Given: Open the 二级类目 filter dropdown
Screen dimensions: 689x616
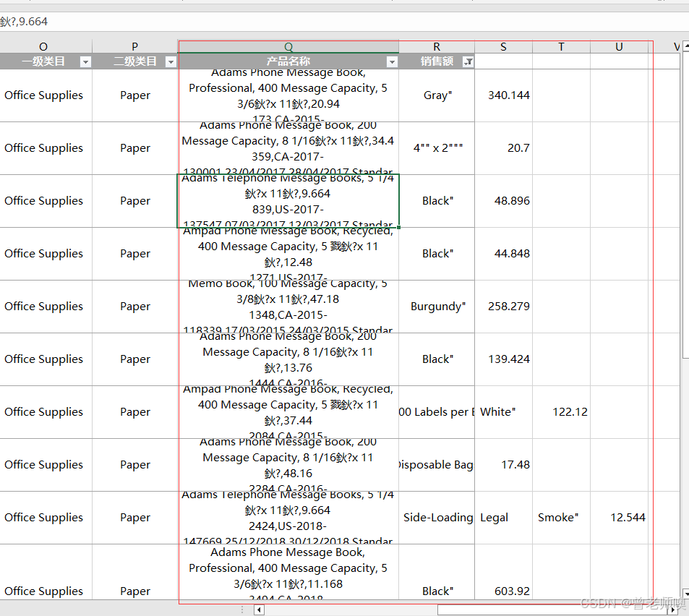Looking at the screenshot, I should (171, 62).
